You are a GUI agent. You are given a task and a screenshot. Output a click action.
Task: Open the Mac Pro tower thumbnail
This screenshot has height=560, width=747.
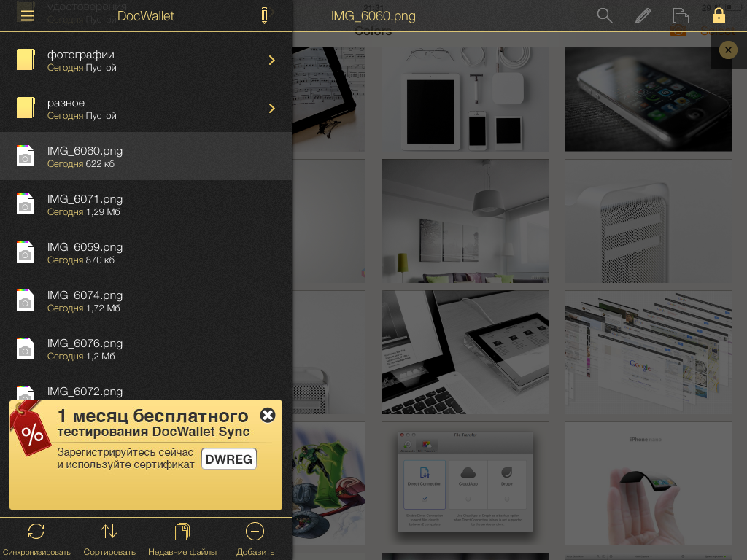point(648,221)
